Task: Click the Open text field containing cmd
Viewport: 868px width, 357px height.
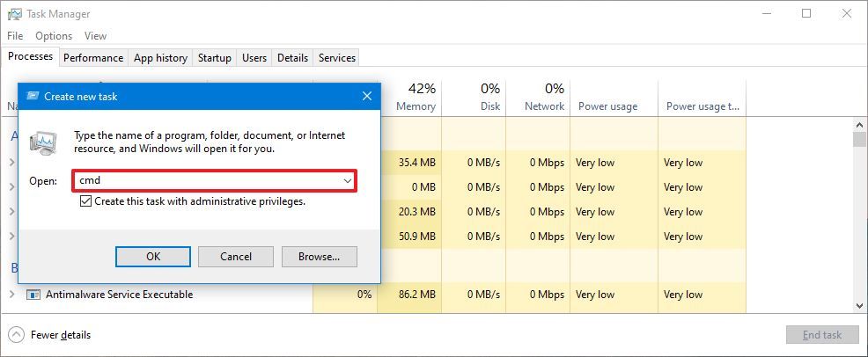Action: [x=207, y=181]
